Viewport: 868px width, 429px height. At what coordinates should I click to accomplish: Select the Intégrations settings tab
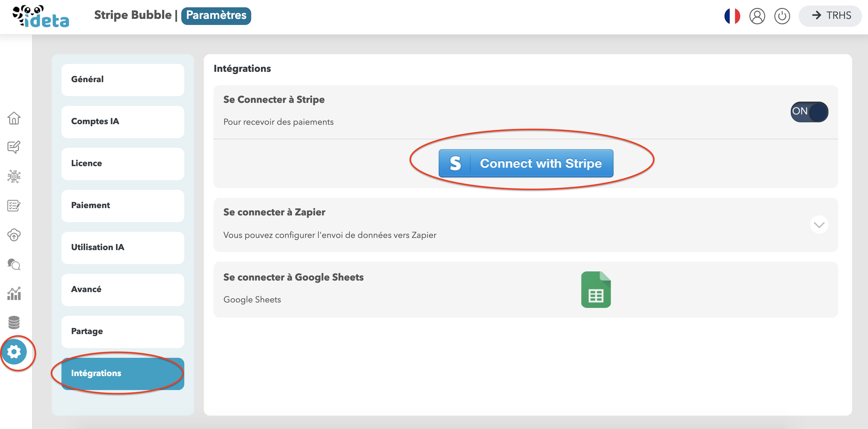point(123,374)
